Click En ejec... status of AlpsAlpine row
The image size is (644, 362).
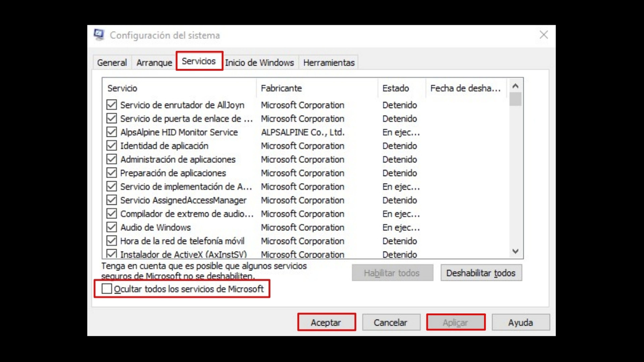(x=401, y=132)
